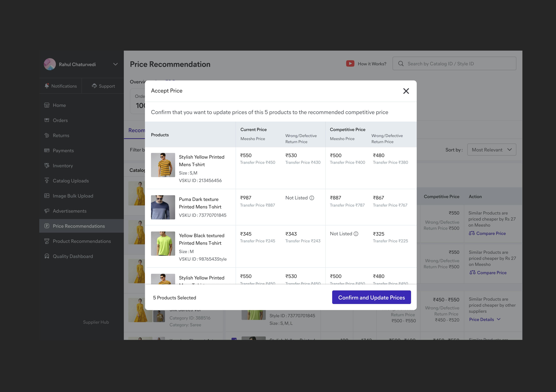Click the Support headset icon
The height and width of the screenshot is (392, 556).
(x=94, y=86)
